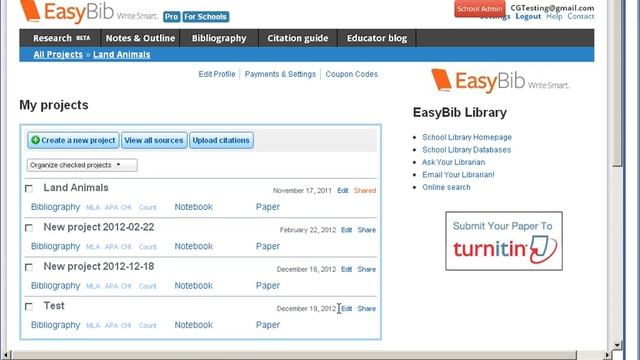
Task: Open the Bibliography navigation tab
Action: (219, 38)
